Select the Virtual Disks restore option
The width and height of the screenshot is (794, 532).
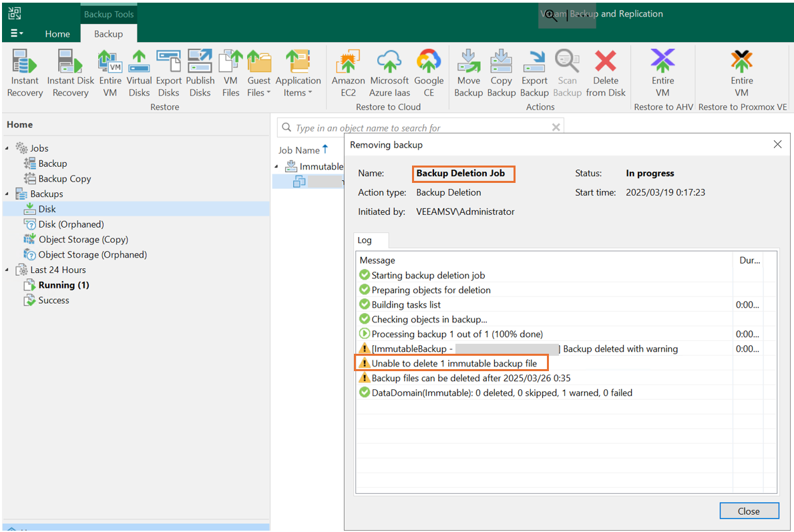point(139,73)
